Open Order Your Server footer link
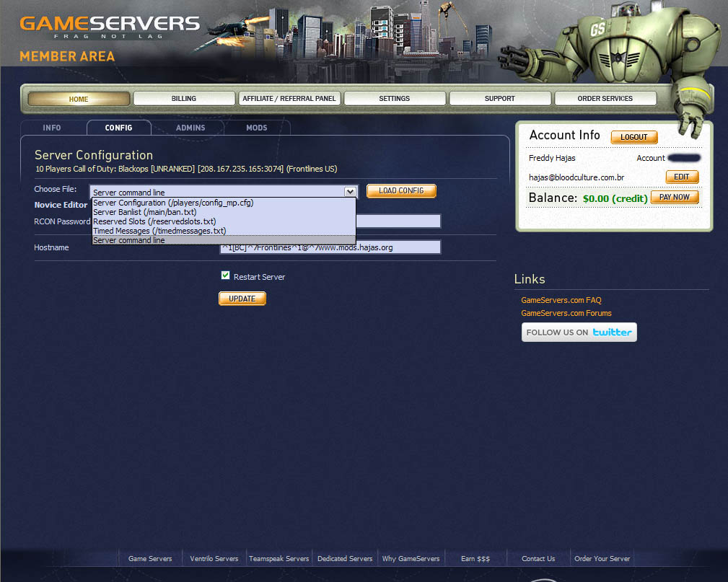 (602, 558)
